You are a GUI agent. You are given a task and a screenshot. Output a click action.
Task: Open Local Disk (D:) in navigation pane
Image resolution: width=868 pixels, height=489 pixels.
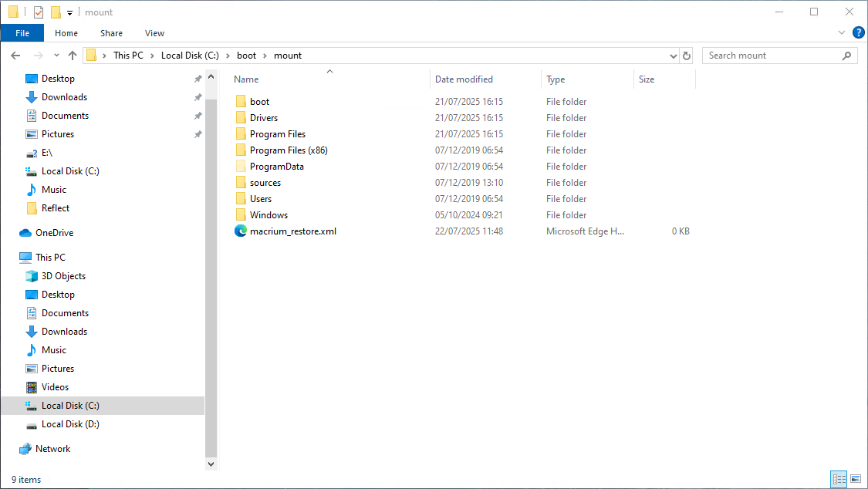(x=70, y=424)
